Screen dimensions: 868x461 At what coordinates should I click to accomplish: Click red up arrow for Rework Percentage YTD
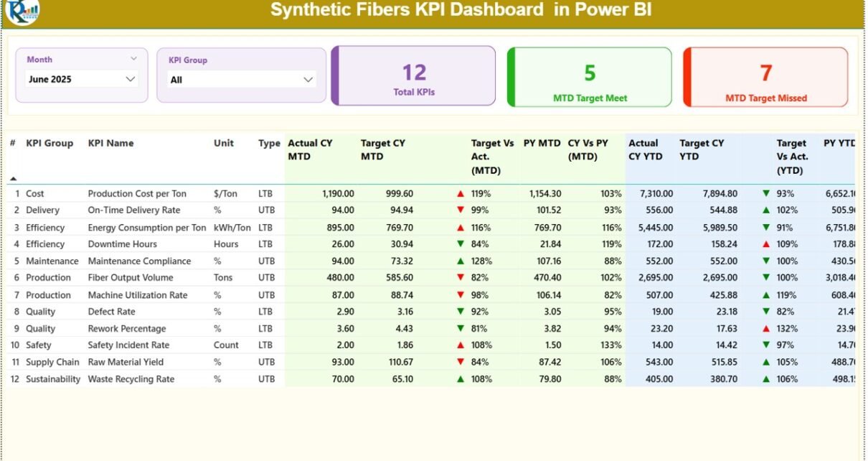point(766,329)
